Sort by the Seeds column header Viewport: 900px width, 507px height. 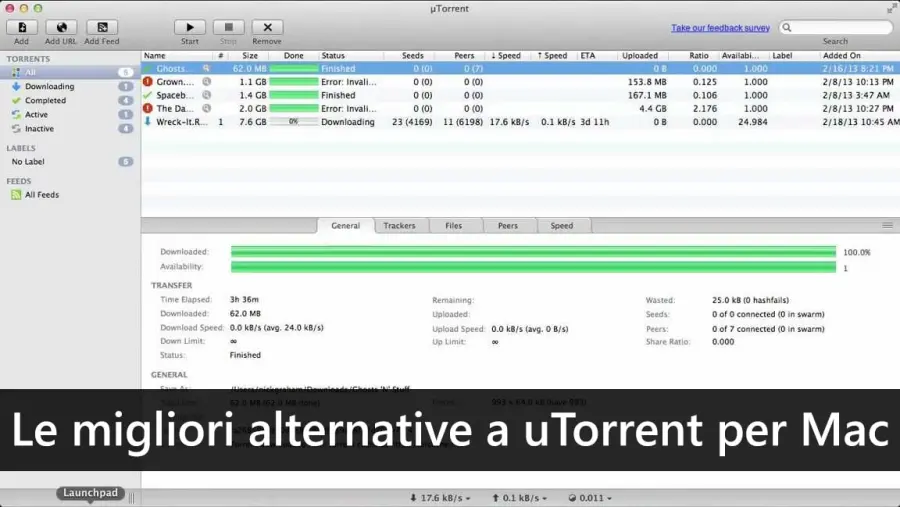[x=409, y=56]
